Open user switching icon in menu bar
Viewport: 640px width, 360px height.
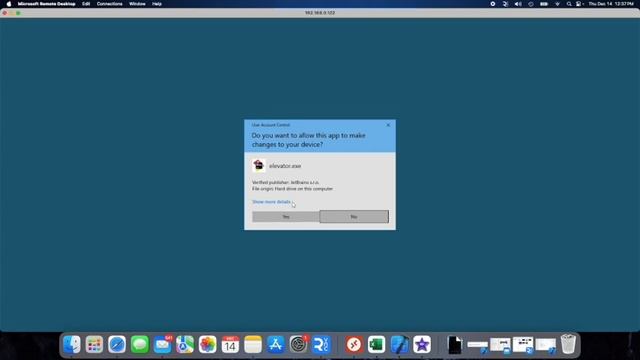[579, 4]
